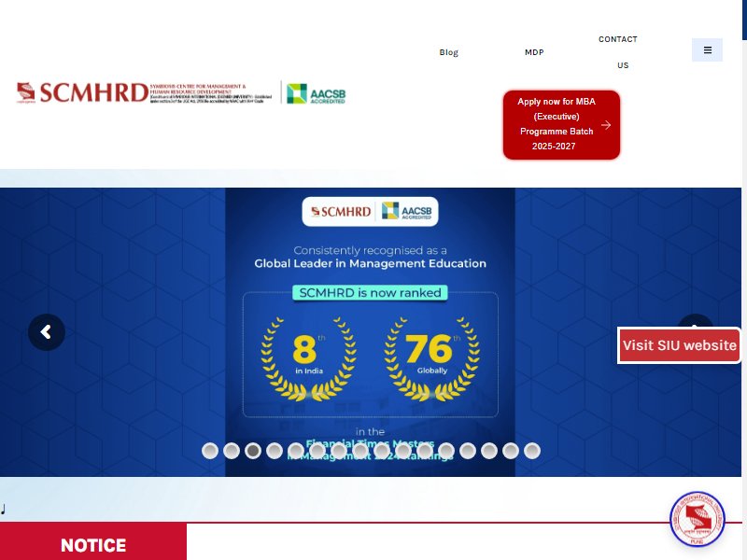Screen dimensions: 747x560
Task: Click the 'SCMHRD is now ranked' text
Action: coord(370,293)
